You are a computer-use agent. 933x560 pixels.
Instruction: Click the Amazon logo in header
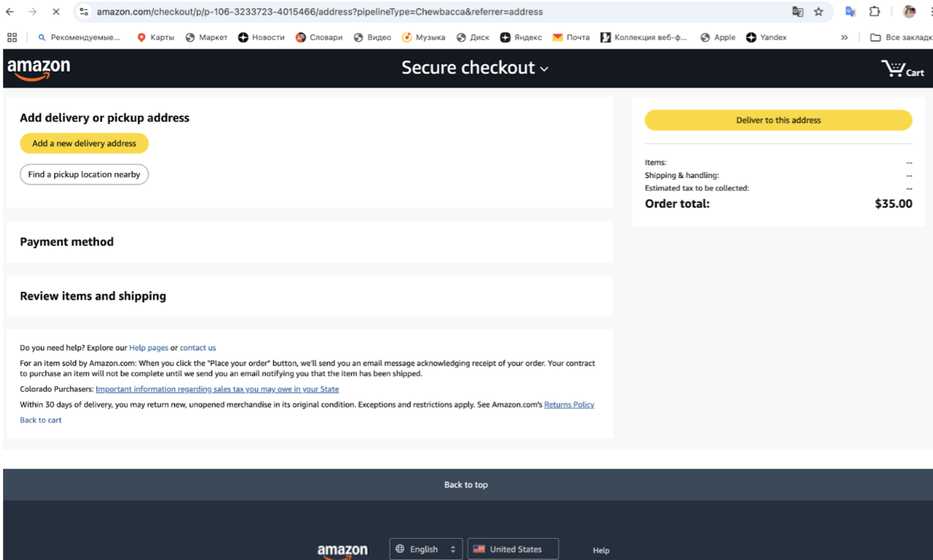(x=38, y=68)
